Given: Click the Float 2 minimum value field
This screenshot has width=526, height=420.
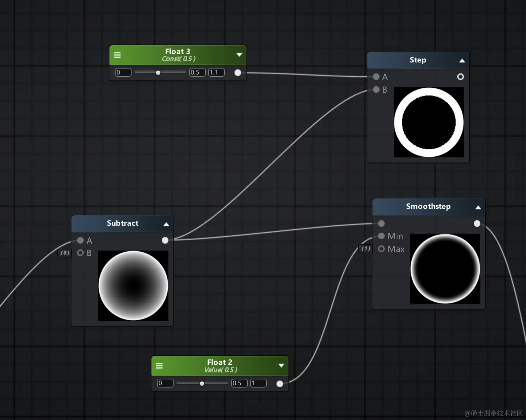Looking at the screenshot, I should click(165, 383).
